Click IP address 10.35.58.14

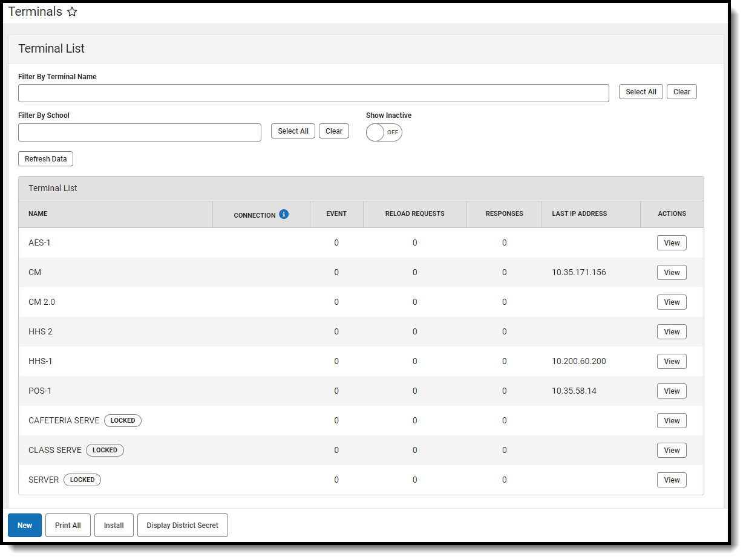click(x=574, y=391)
